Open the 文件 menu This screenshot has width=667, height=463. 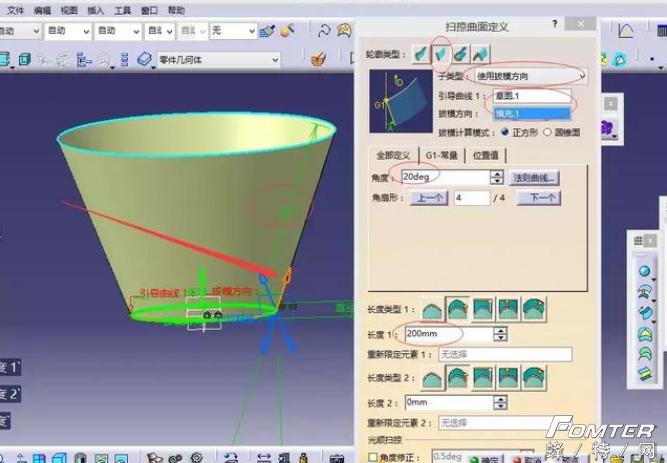click(15, 10)
